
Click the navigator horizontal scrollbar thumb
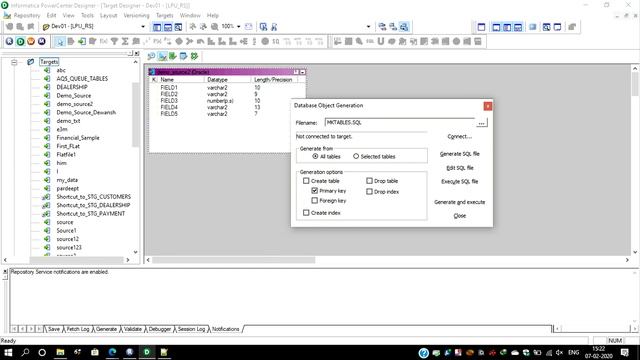[77, 260]
